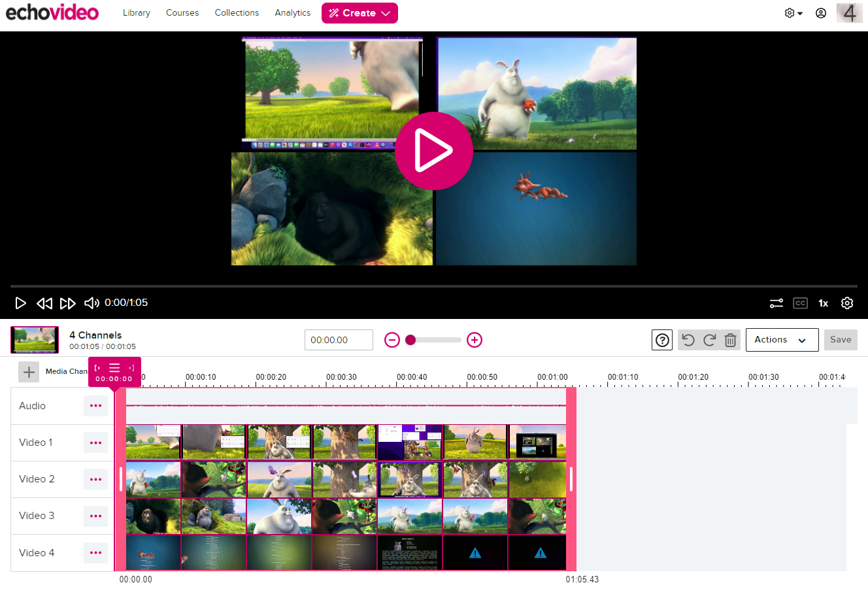The width and height of the screenshot is (868, 602).
Task: Click the right clip trim handle
Action: coord(571,479)
